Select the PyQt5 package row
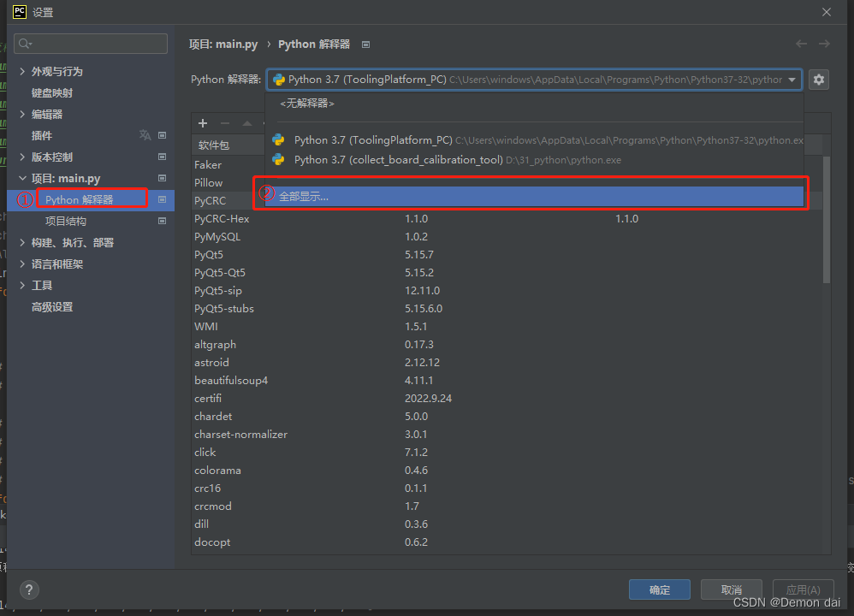854x616 pixels. coord(507,254)
